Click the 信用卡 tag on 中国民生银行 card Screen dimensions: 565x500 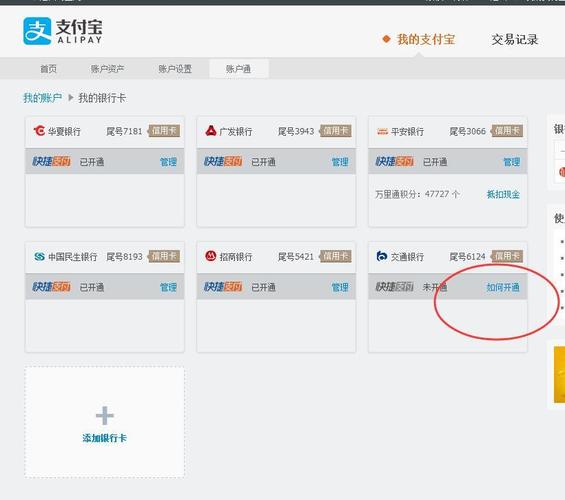(164, 256)
